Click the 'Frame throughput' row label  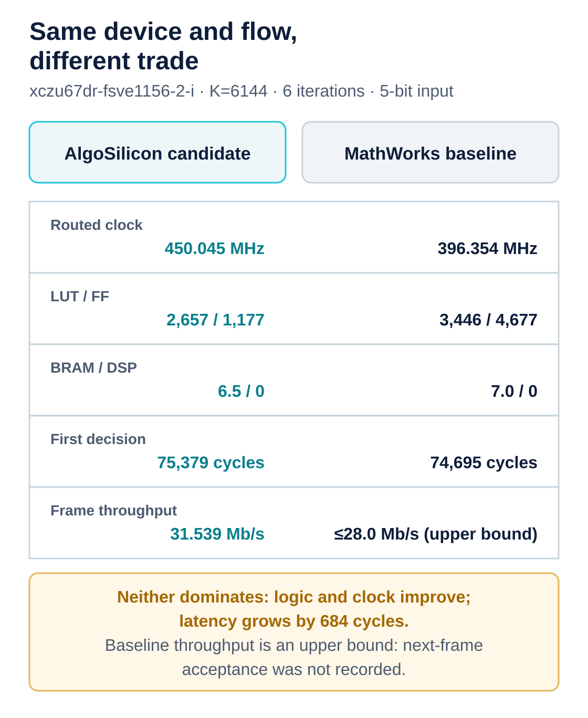(x=113, y=511)
